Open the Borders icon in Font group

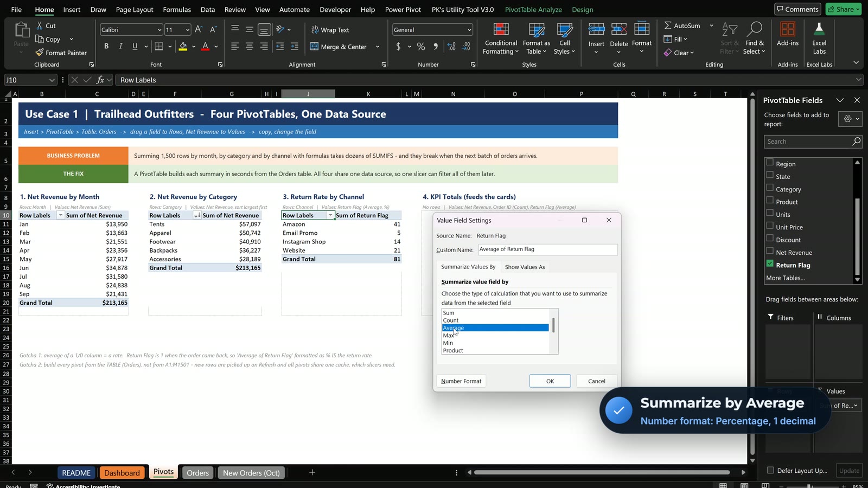(159, 46)
